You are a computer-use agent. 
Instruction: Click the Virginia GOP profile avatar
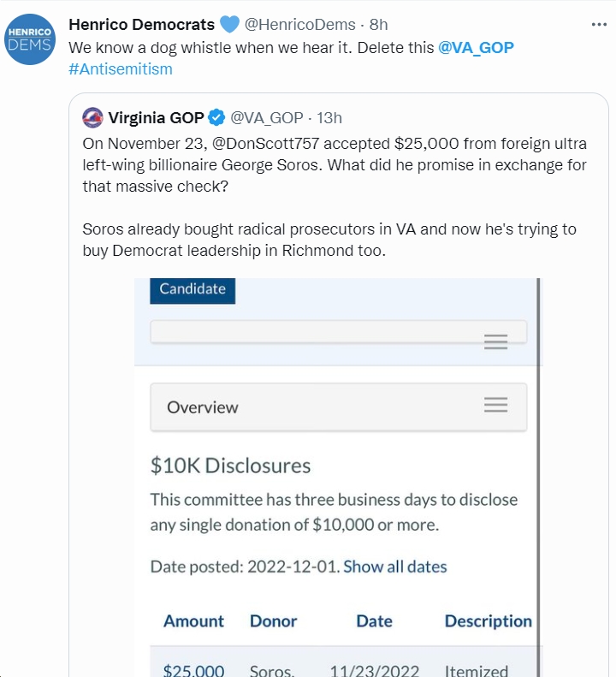[92, 117]
